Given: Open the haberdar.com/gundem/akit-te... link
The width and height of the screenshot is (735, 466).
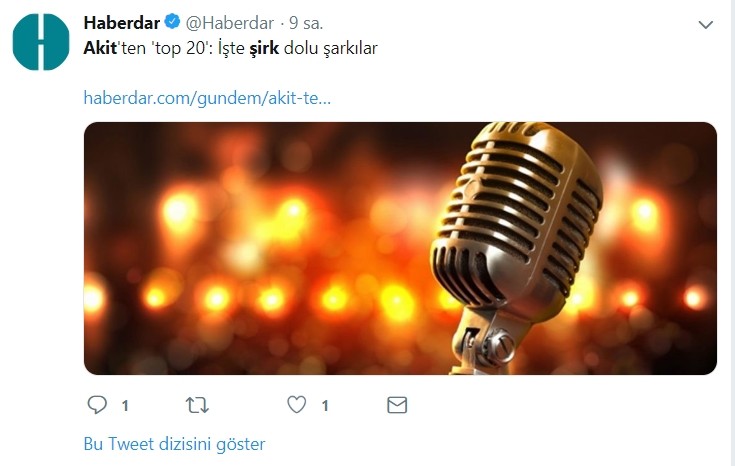Looking at the screenshot, I should tap(207, 98).
